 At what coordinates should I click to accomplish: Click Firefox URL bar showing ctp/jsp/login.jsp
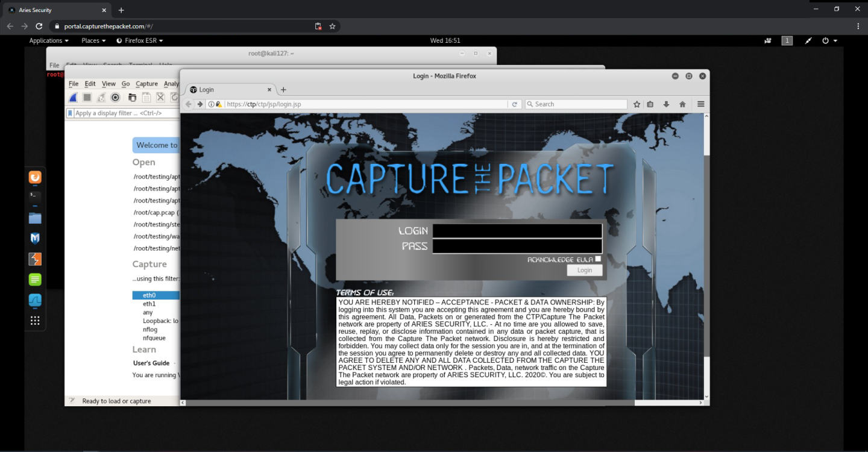(365, 104)
